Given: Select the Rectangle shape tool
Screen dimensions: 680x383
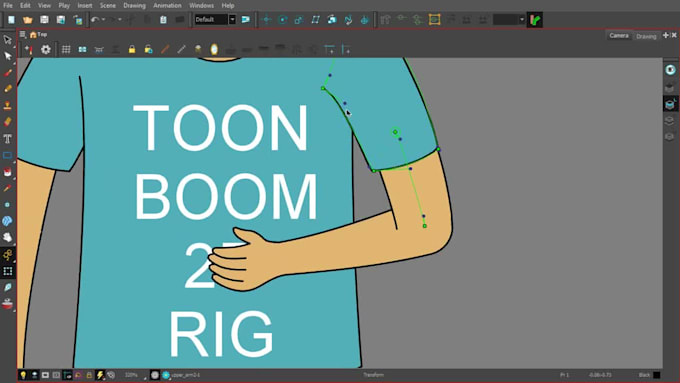Looking at the screenshot, I should click(x=7, y=155).
